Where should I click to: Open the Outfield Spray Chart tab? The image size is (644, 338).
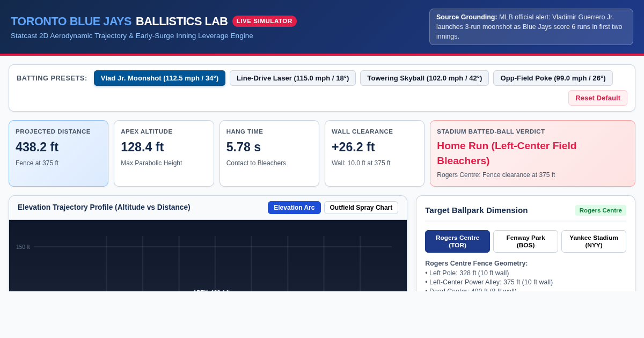(361, 208)
